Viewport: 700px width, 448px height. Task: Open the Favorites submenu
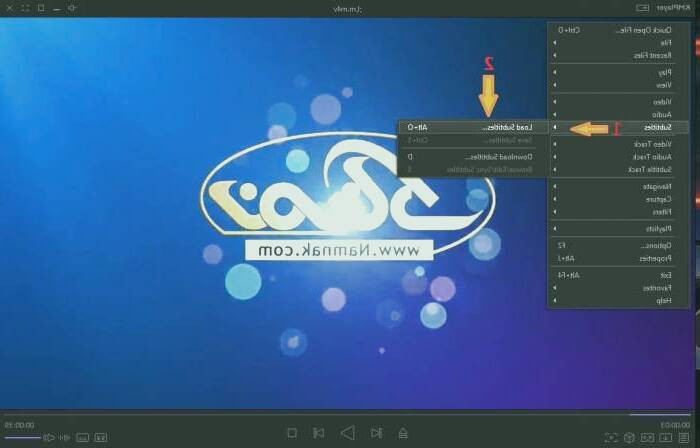(x=618, y=288)
